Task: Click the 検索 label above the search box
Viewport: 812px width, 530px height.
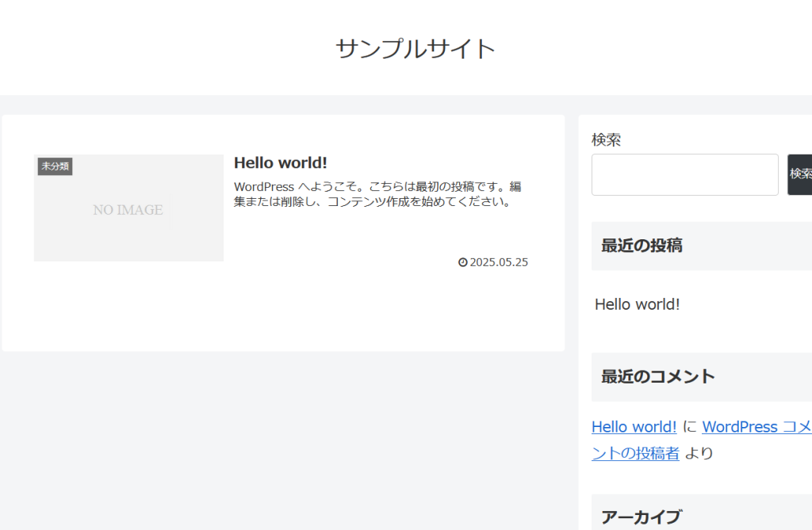Action: (x=607, y=140)
